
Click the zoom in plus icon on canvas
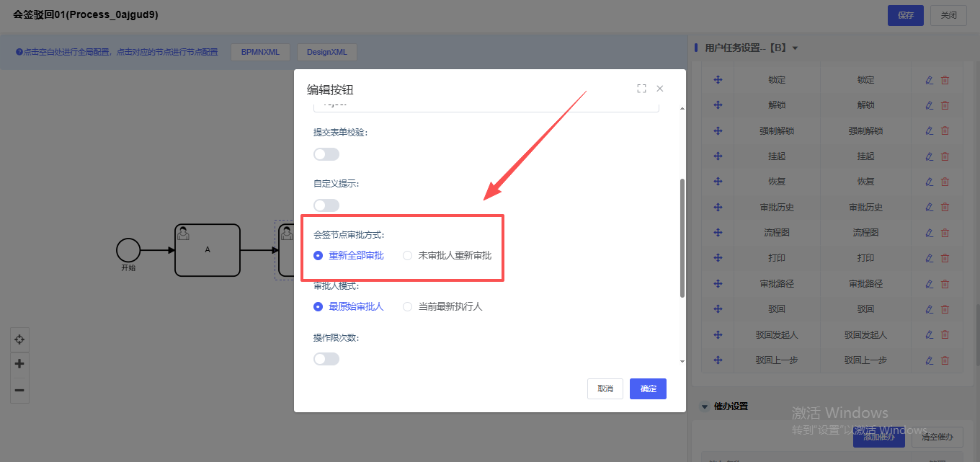[x=19, y=364]
